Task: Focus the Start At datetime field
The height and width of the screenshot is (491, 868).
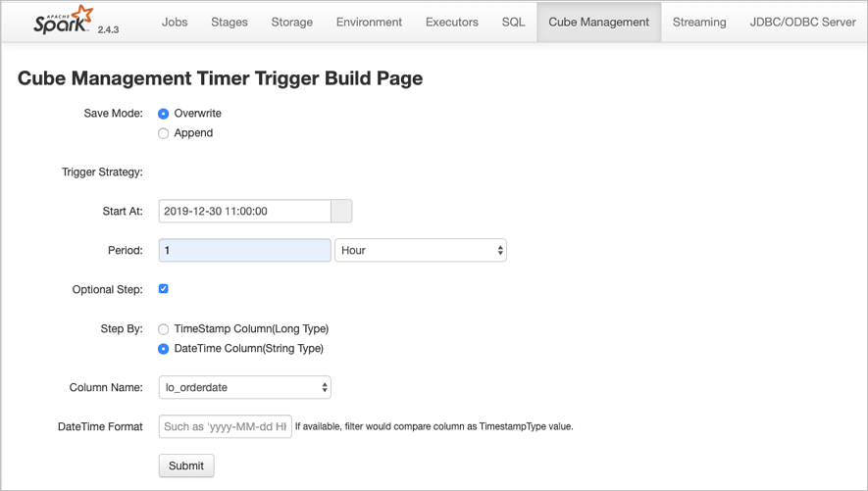Action: 244,212
